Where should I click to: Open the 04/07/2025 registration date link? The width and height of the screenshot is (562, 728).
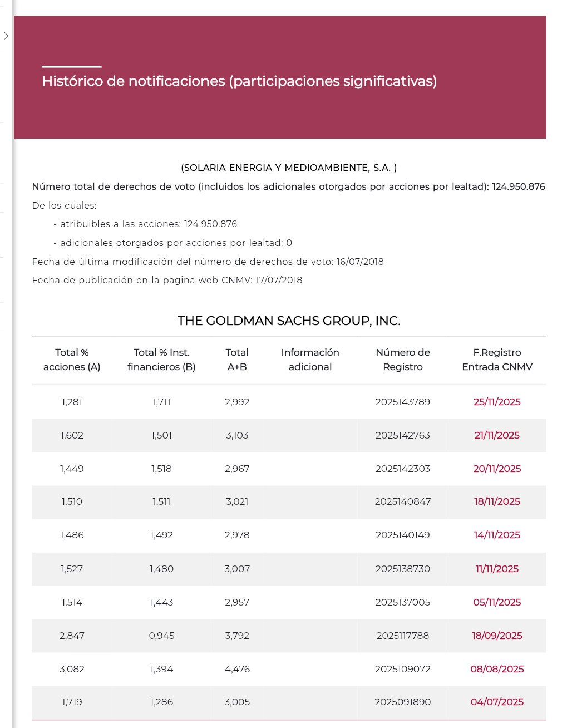pyautogui.click(x=497, y=702)
